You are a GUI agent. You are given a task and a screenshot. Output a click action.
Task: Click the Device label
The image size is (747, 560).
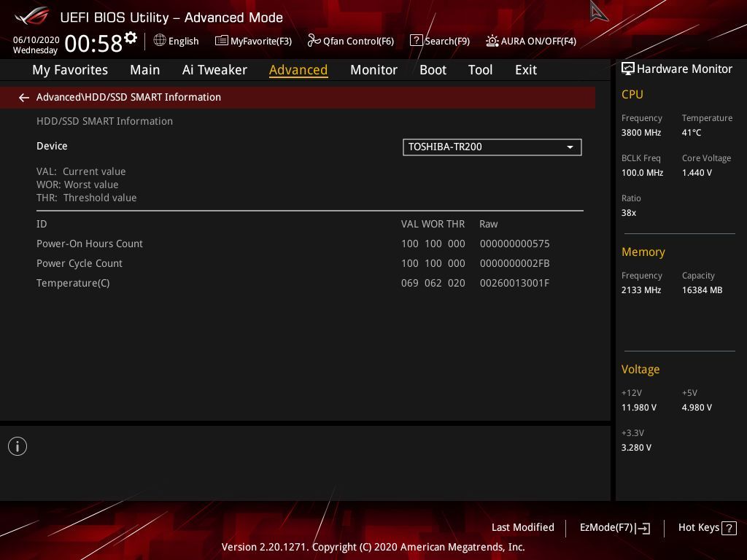pyautogui.click(x=52, y=146)
